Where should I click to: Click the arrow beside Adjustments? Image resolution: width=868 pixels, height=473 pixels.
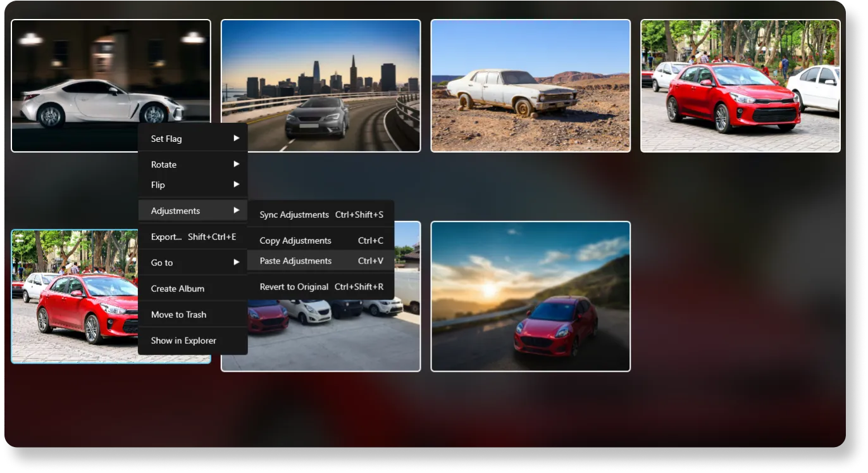pos(236,210)
